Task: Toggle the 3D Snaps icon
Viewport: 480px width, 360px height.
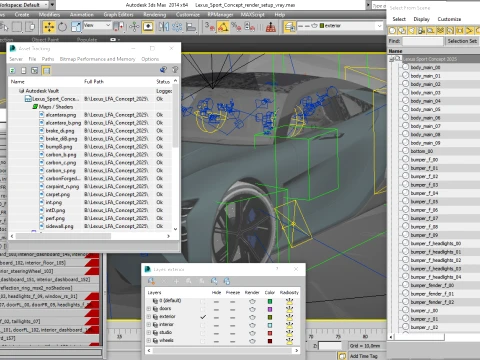Action: 210,27
